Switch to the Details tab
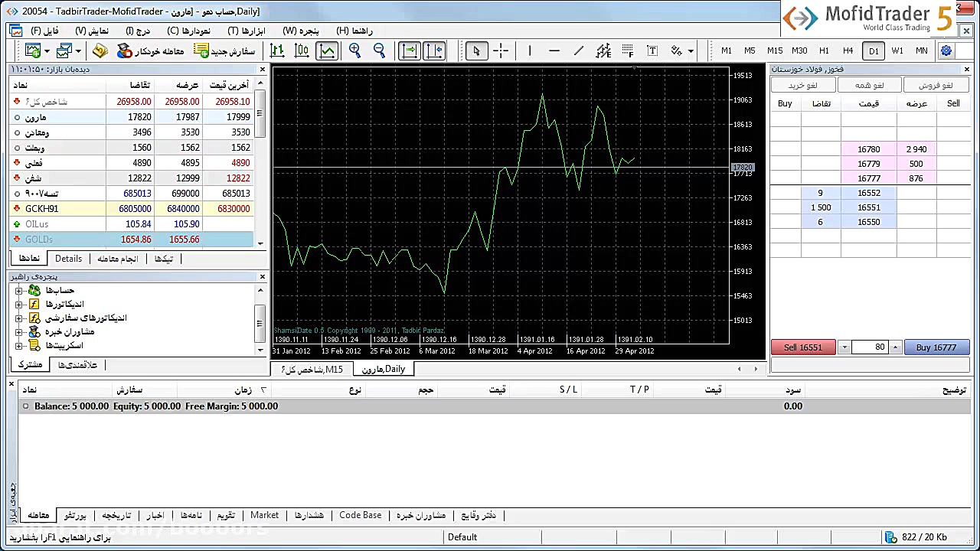Viewport: 980px width, 551px height. [x=68, y=259]
